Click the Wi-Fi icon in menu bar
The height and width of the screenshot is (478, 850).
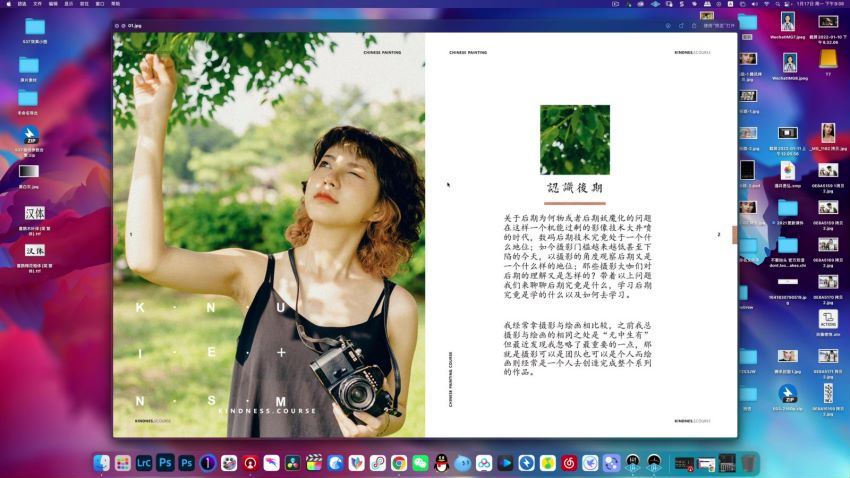pos(766,4)
